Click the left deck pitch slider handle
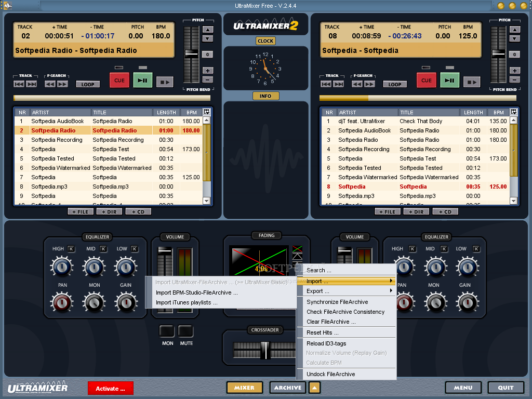The height and width of the screenshot is (399, 532). [x=191, y=54]
